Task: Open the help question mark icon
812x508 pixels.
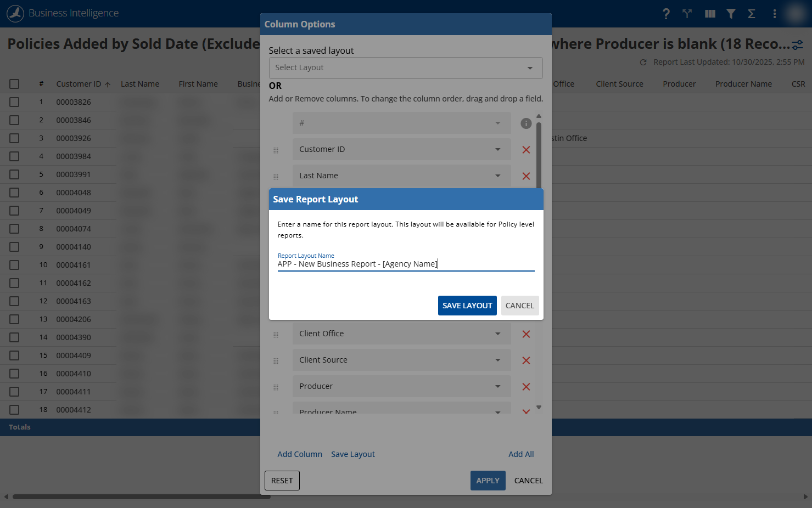Action: pos(666,14)
